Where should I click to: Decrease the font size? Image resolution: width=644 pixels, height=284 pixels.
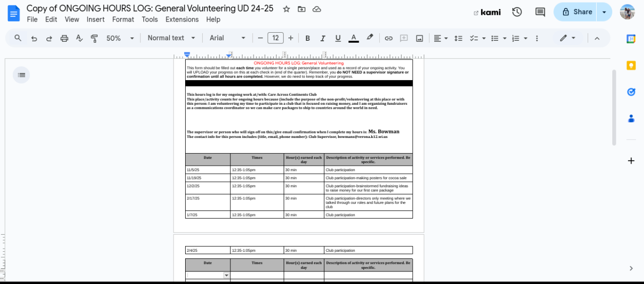click(260, 38)
